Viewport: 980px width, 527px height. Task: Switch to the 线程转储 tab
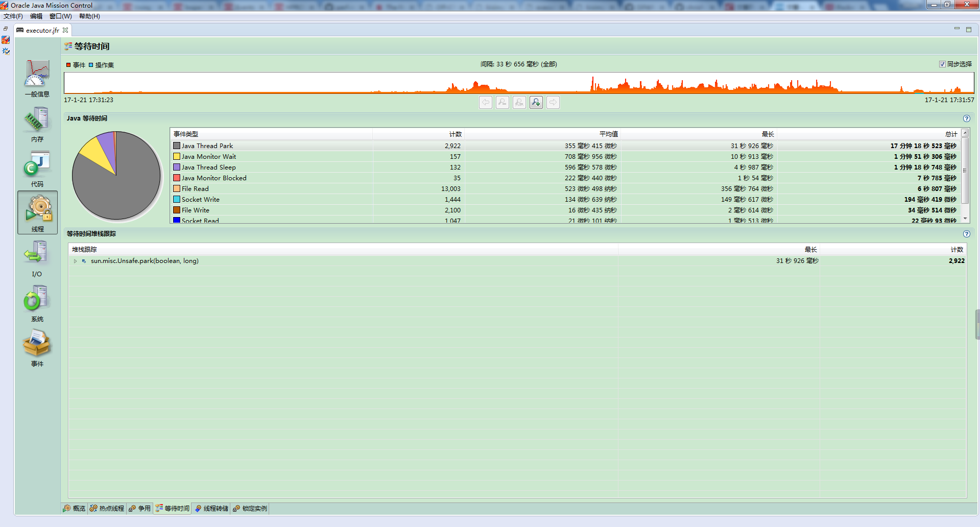point(212,509)
